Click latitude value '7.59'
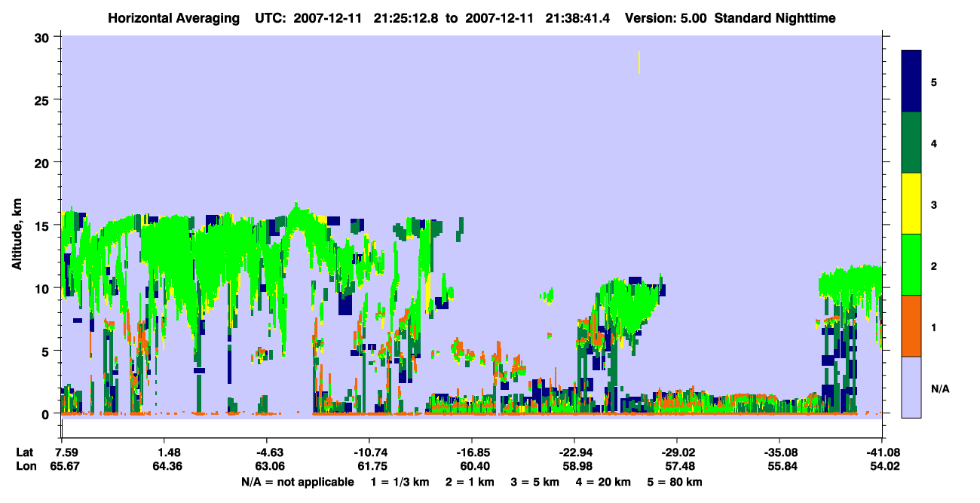Viewport: 980px width, 503px height. click(x=68, y=452)
